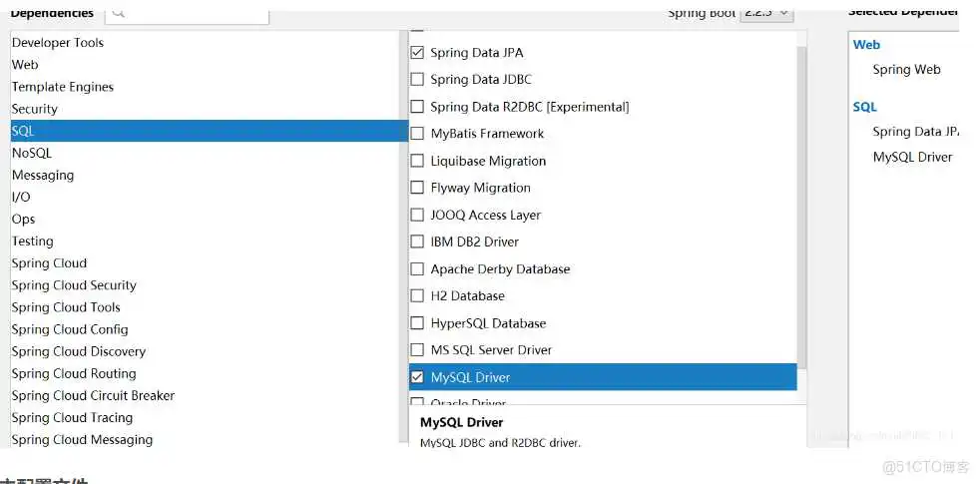Screen dimensions: 980x484
Task: Select the Web category
Action: [25, 65]
